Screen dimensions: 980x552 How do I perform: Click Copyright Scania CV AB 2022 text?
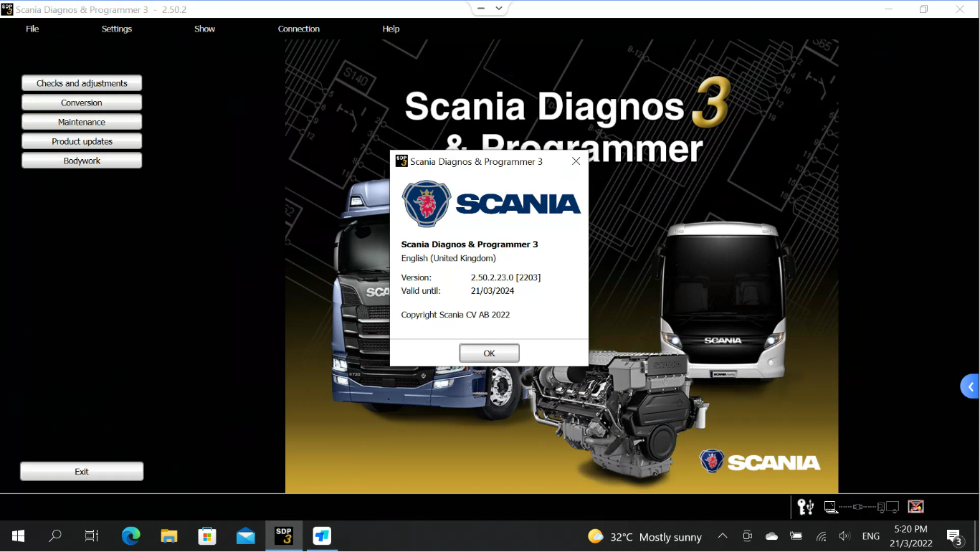[x=455, y=315]
